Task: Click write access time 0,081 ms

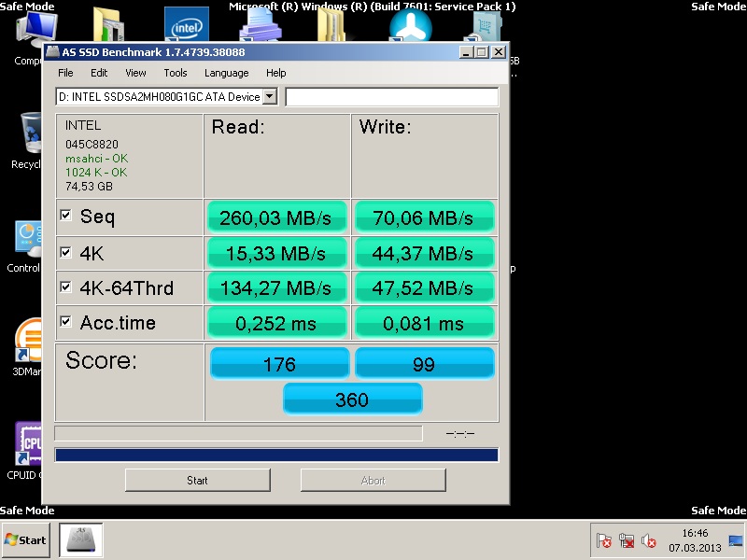Action: tap(424, 323)
